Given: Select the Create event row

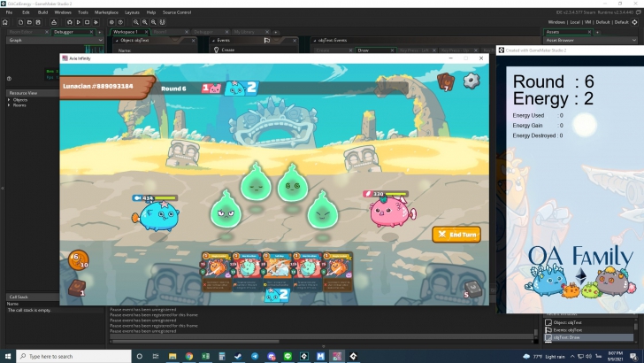Looking at the screenshot, I should tap(253, 50).
